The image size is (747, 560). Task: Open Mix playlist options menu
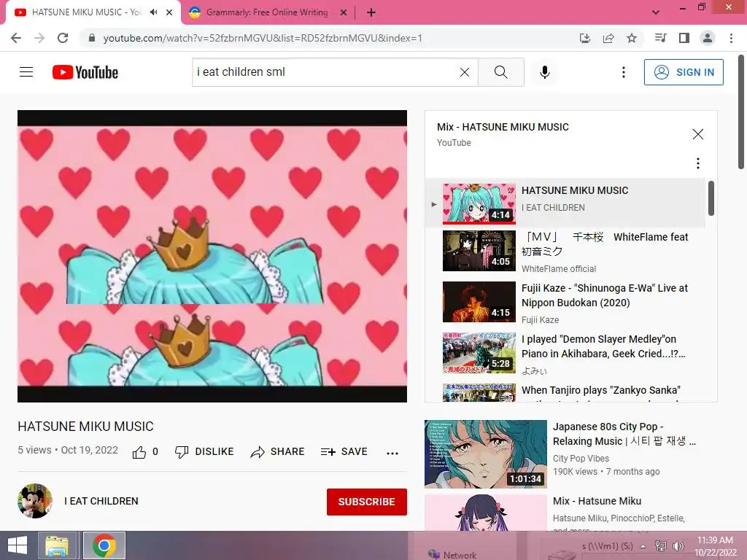(x=698, y=163)
